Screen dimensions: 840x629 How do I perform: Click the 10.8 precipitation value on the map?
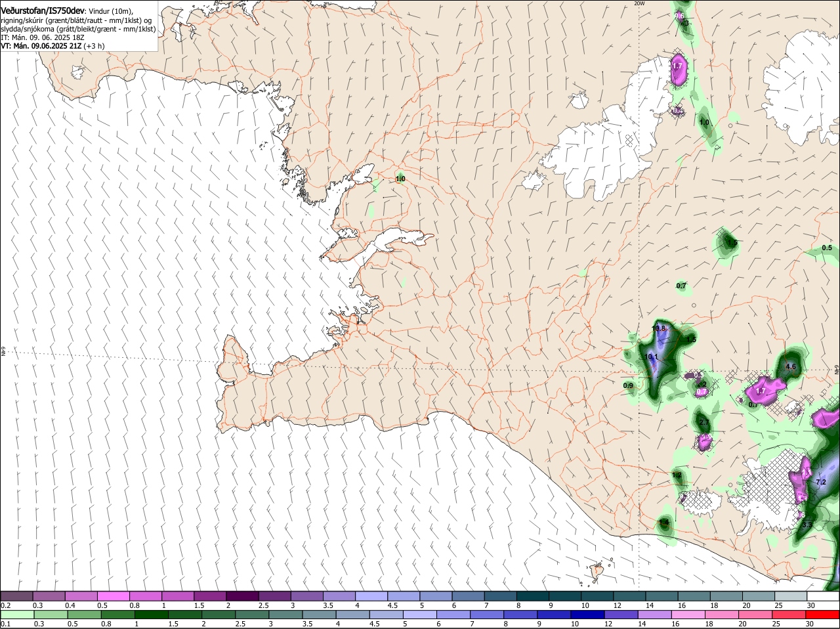pyautogui.click(x=659, y=328)
